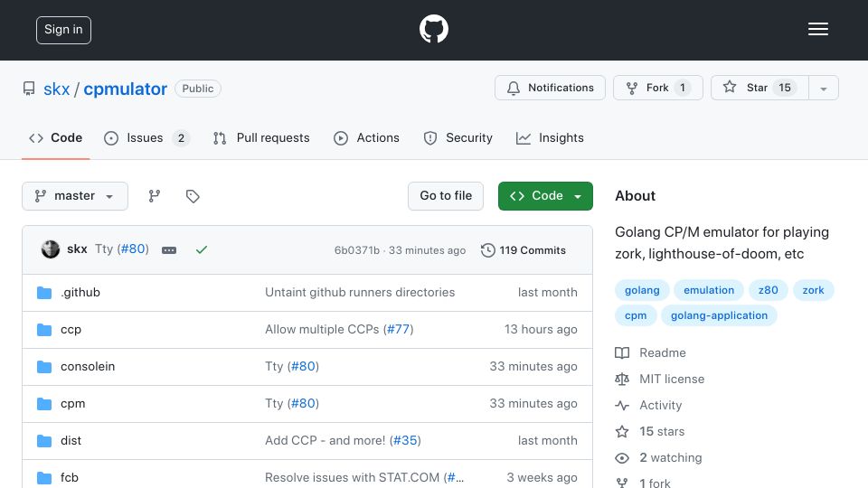This screenshot has height=488, width=868.
Task: Open the hamburger menu
Action: coord(817,29)
